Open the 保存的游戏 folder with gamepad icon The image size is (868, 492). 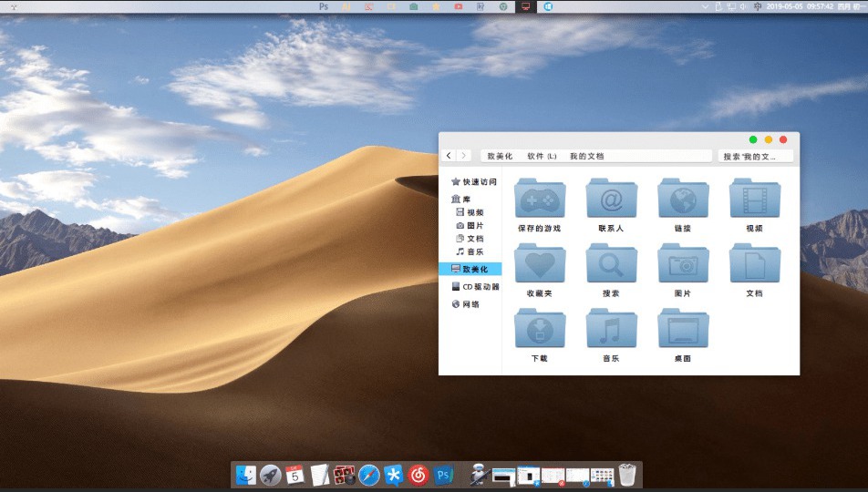pos(540,199)
